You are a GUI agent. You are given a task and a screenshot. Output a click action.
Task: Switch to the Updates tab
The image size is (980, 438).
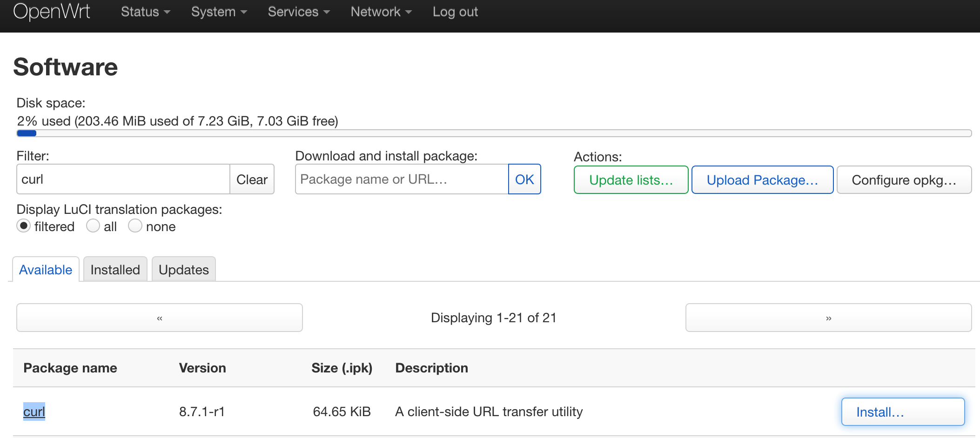pyautogui.click(x=184, y=270)
